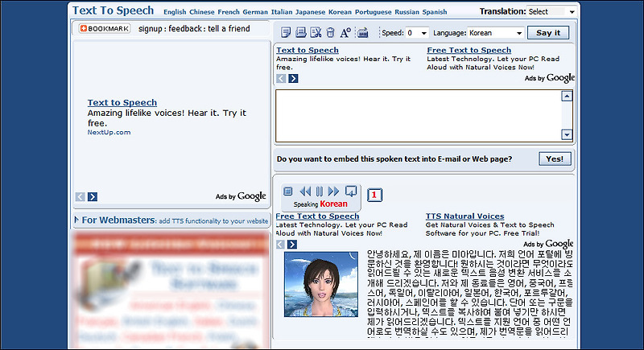Next-ad arrow below TTS Natural Voices ad block

click(292, 245)
